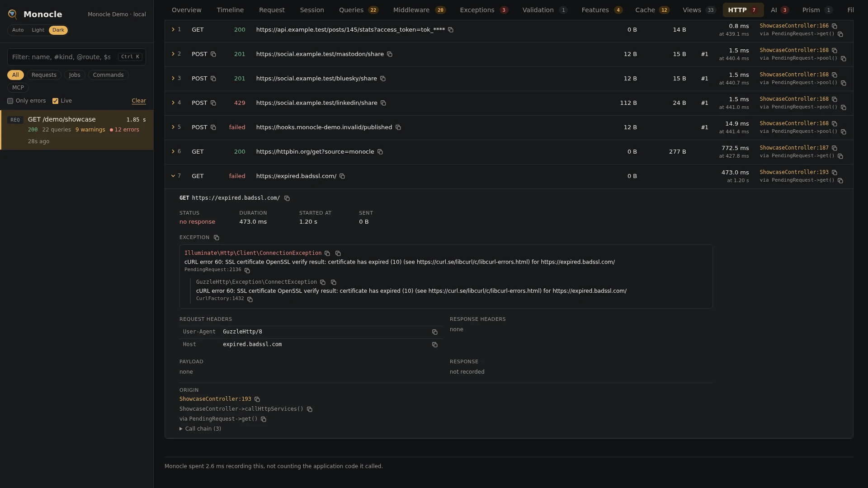
Task: Open the Exceptions tab
Action: click(x=484, y=10)
